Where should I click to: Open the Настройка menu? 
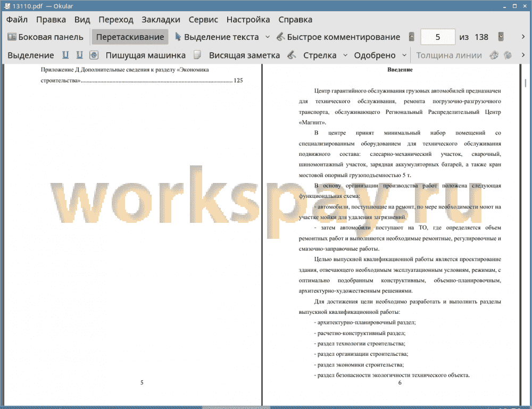(248, 20)
